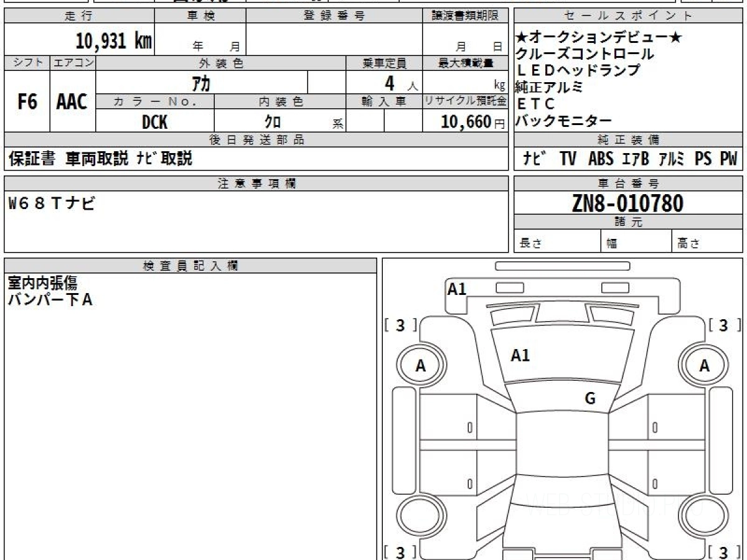Click the 譲渡書類期限 header
This screenshot has height=560, width=747.
point(465,16)
